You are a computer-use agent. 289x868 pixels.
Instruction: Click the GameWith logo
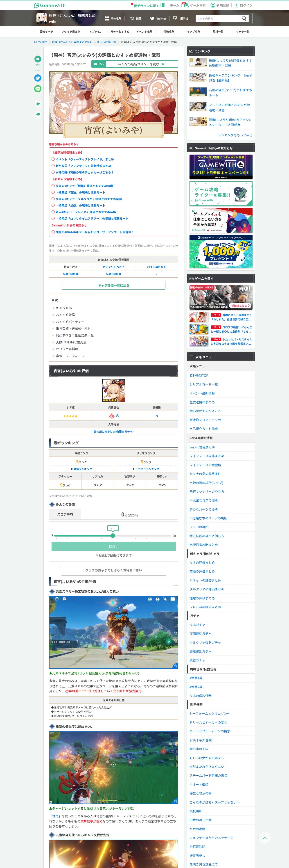[x=50, y=5]
